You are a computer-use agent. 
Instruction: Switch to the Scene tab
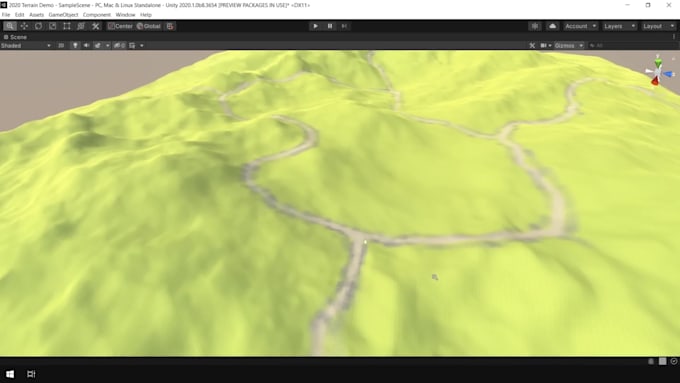click(x=15, y=37)
